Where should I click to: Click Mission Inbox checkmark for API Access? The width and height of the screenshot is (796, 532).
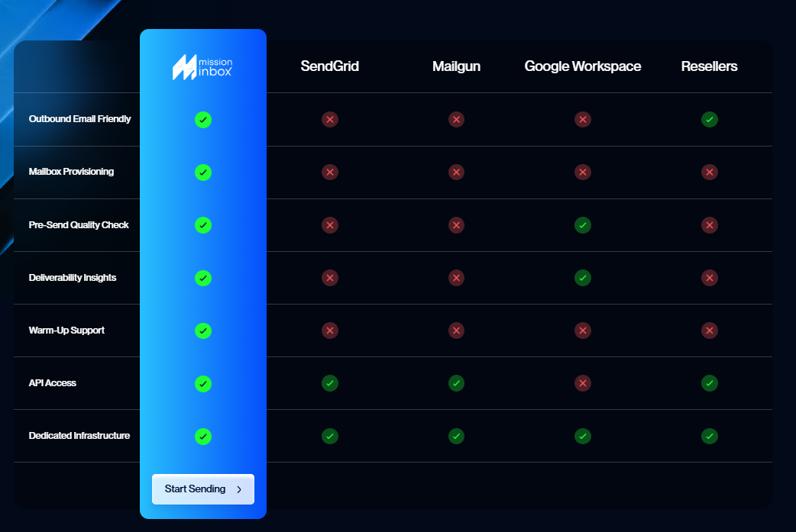[x=203, y=383]
